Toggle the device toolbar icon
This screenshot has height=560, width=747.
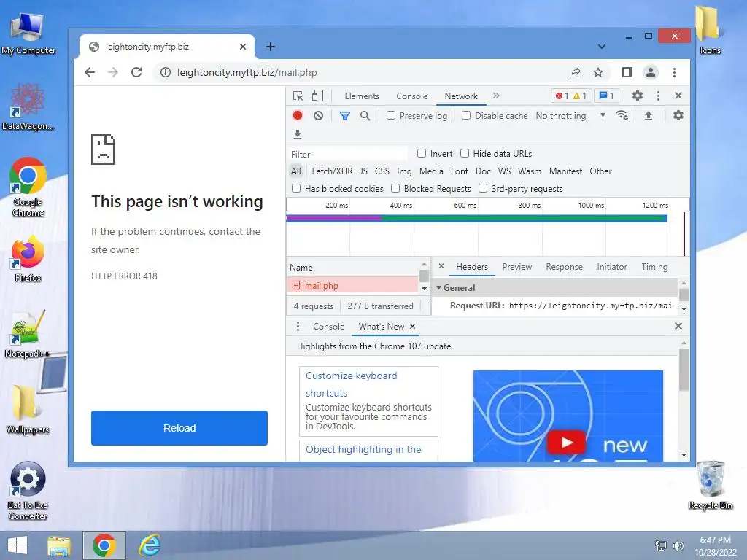click(317, 96)
